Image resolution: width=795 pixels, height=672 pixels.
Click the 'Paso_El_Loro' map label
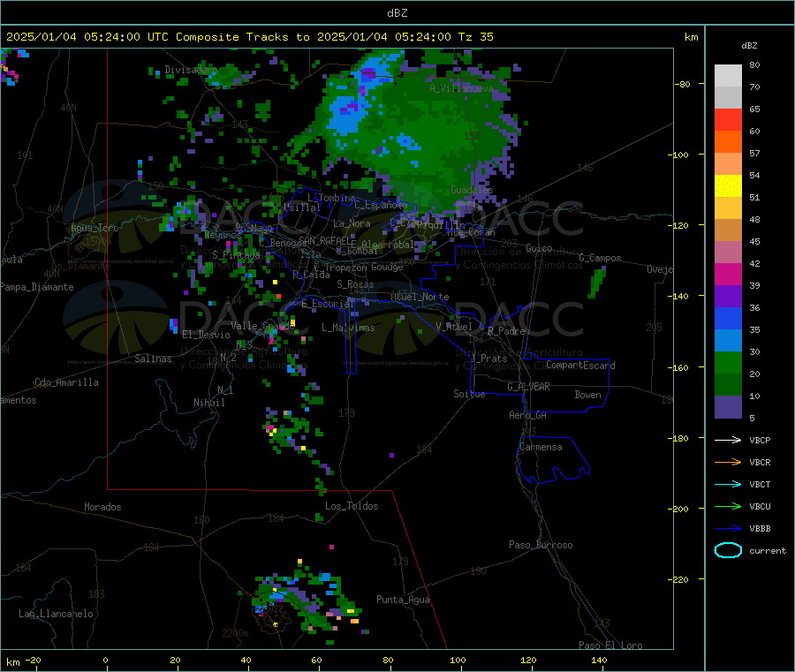610,646
